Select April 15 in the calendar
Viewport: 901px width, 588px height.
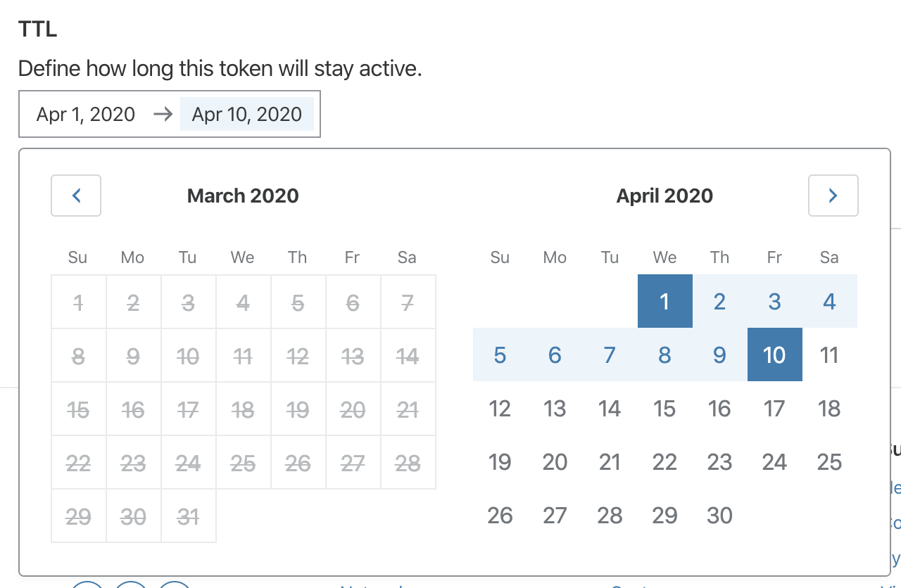pos(664,408)
